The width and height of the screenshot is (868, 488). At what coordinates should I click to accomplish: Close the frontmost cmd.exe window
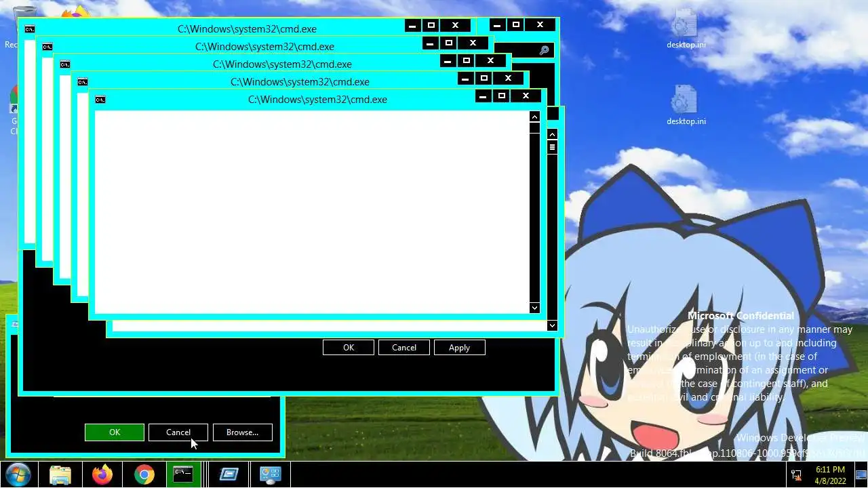click(x=526, y=96)
